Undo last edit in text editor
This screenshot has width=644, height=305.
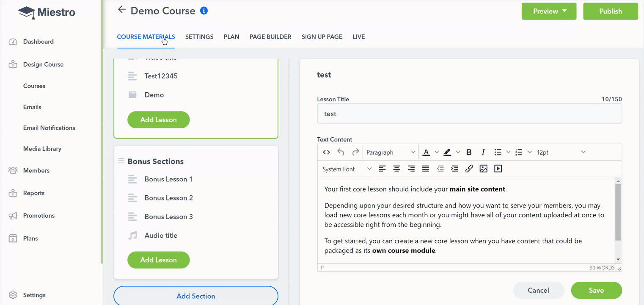341,152
